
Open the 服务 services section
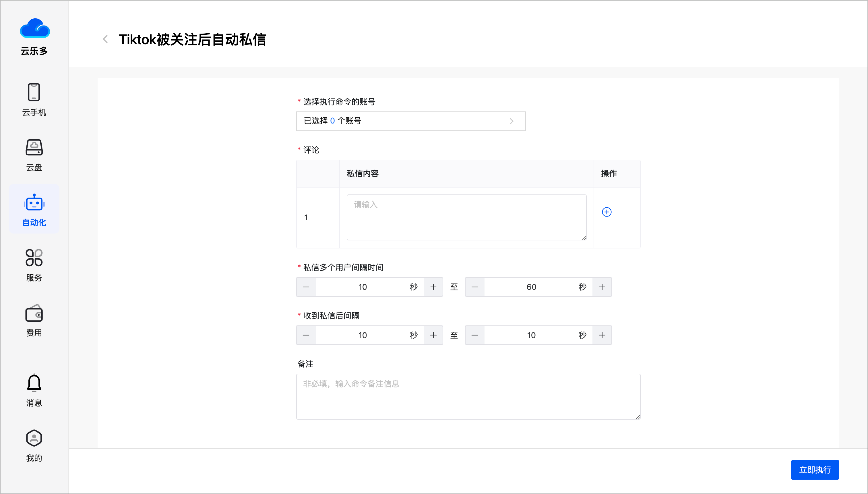coord(34,265)
